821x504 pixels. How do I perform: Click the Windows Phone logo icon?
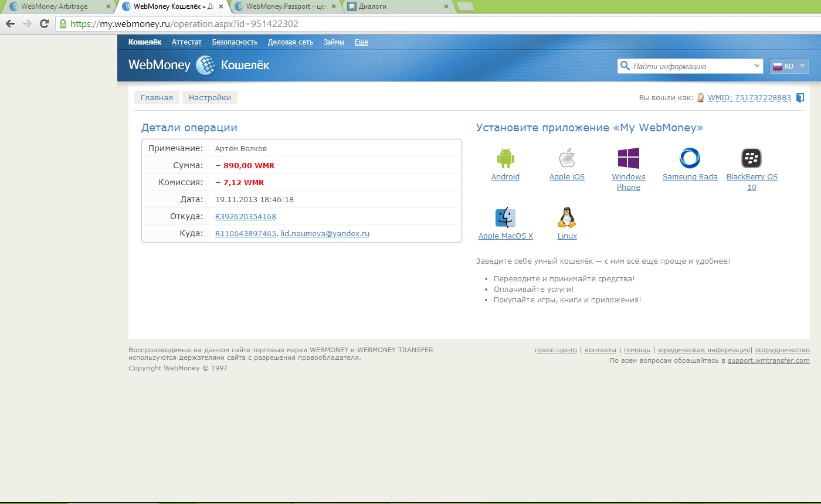pyautogui.click(x=628, y=158)
